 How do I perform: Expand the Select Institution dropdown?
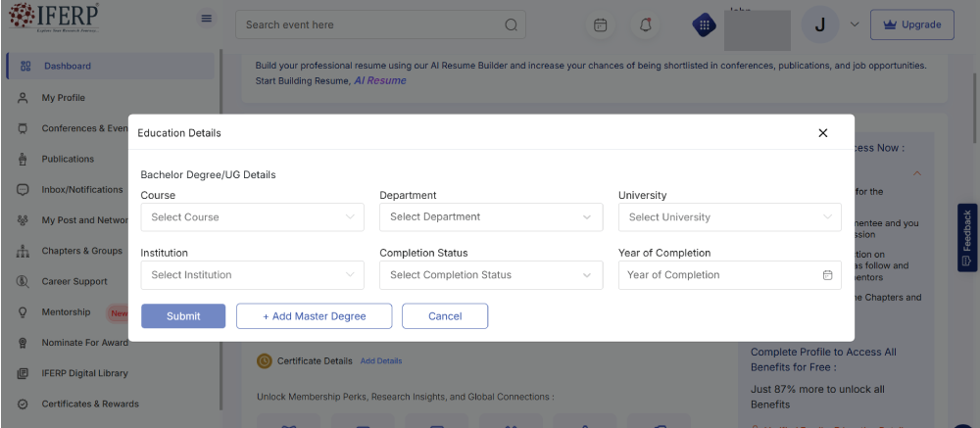[252, 275]
